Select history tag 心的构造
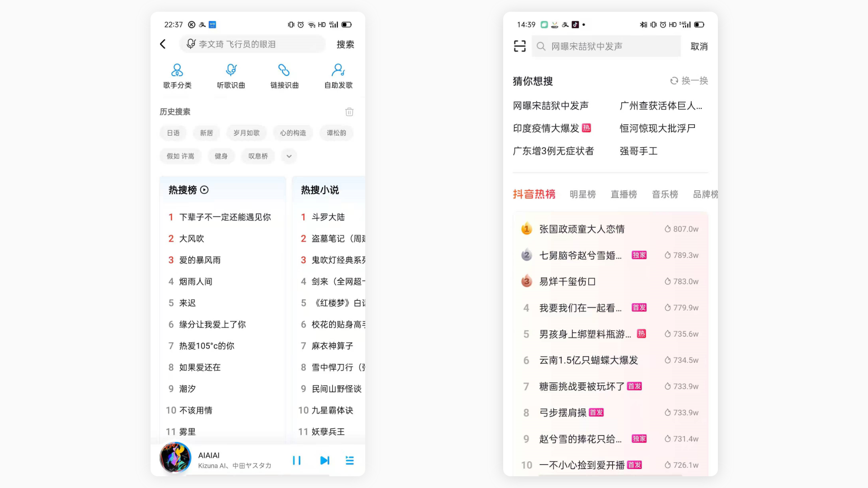 (293, 133)
